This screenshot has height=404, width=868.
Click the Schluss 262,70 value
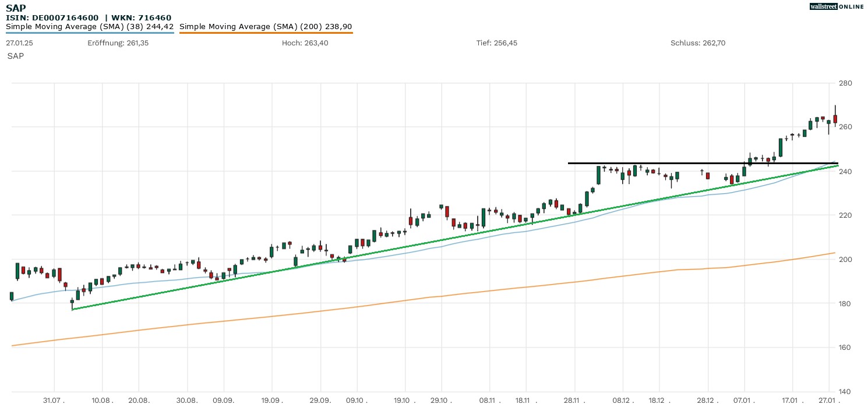pos(698,43)
